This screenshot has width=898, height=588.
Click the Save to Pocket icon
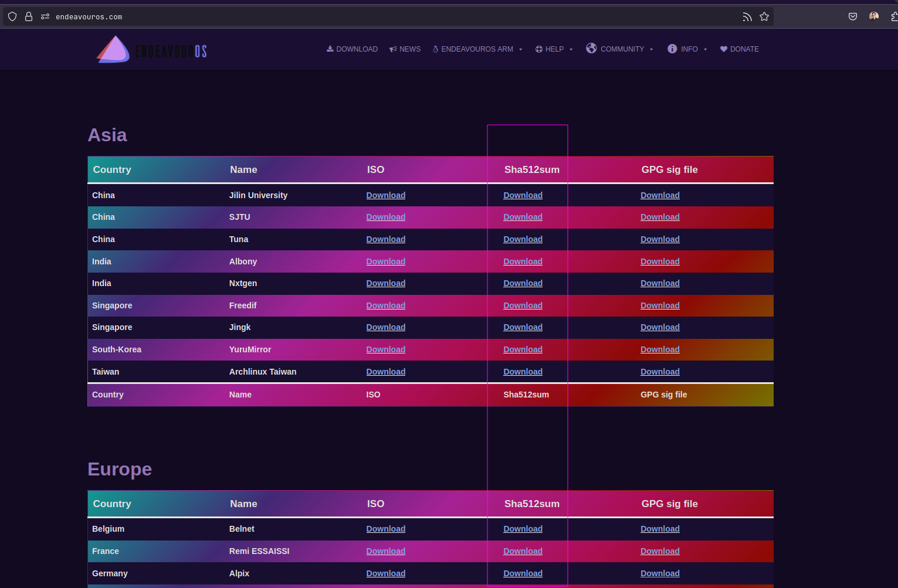pyautogui.click(x=853, y=16)
